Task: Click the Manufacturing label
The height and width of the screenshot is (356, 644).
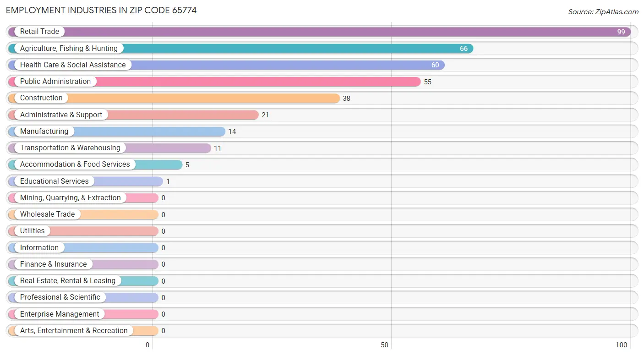Action: pos(44,131)
